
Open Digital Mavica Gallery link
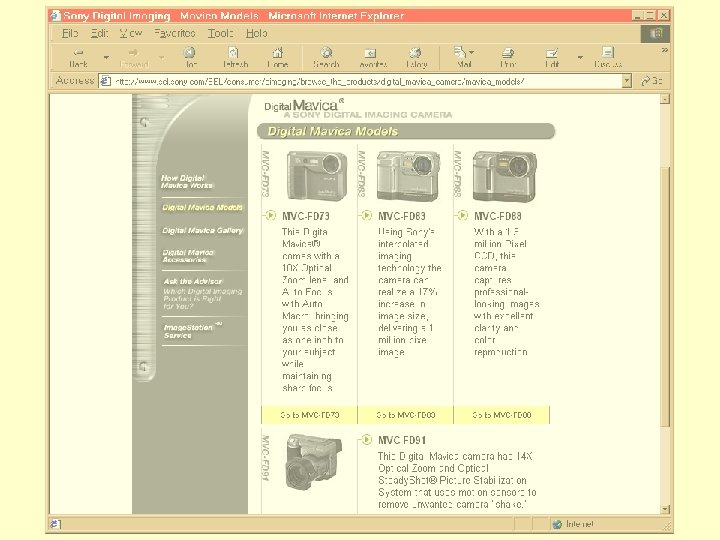[x=202, y=230]
